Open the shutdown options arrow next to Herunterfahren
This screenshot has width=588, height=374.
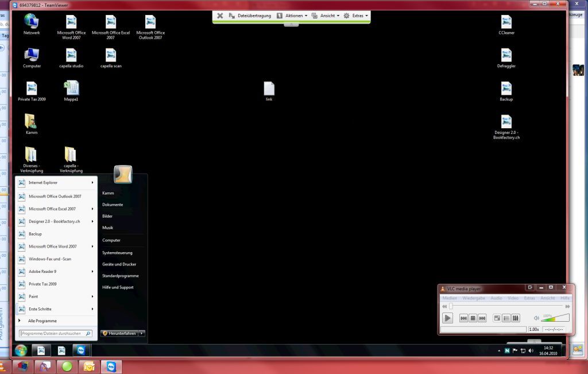coord(142,333)
